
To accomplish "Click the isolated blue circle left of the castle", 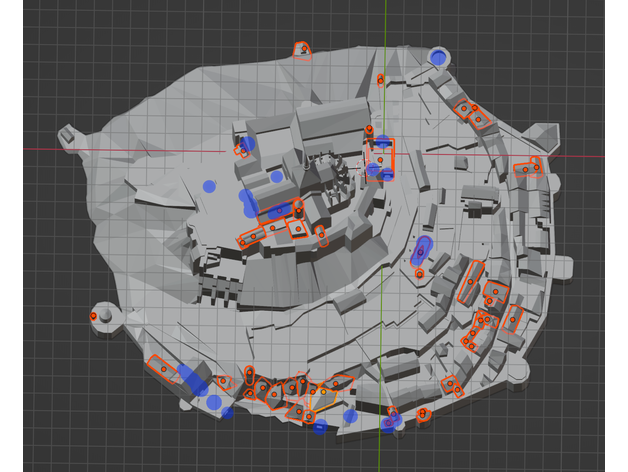I will [208, 185].
